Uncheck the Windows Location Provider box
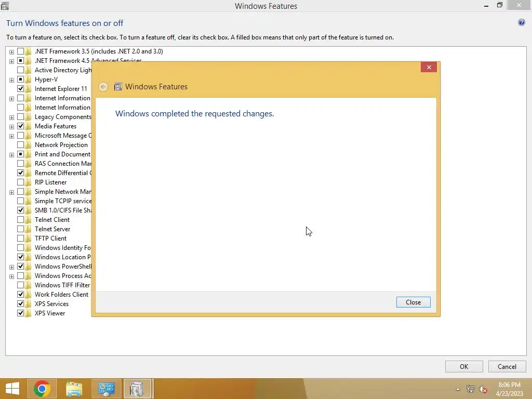This screenshot has width=532, height=399. click(x=20, y=257)
